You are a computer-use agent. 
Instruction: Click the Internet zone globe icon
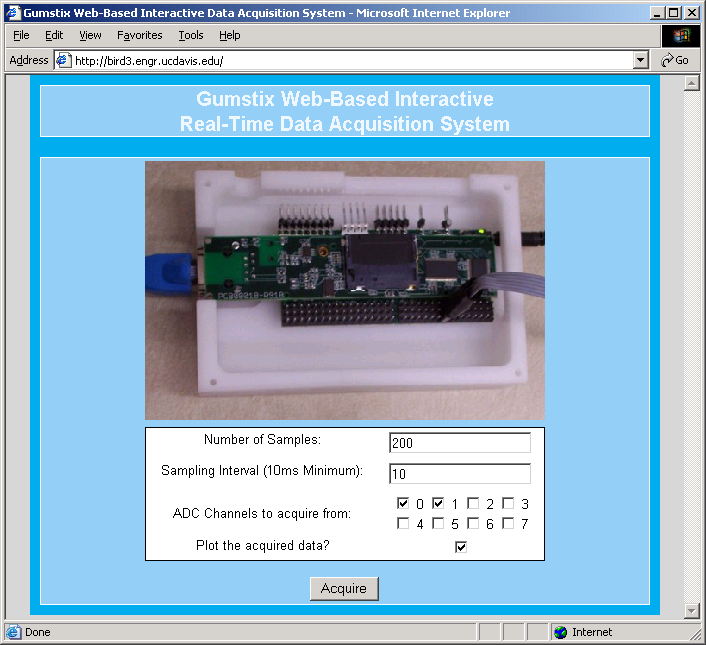point(560,632)
